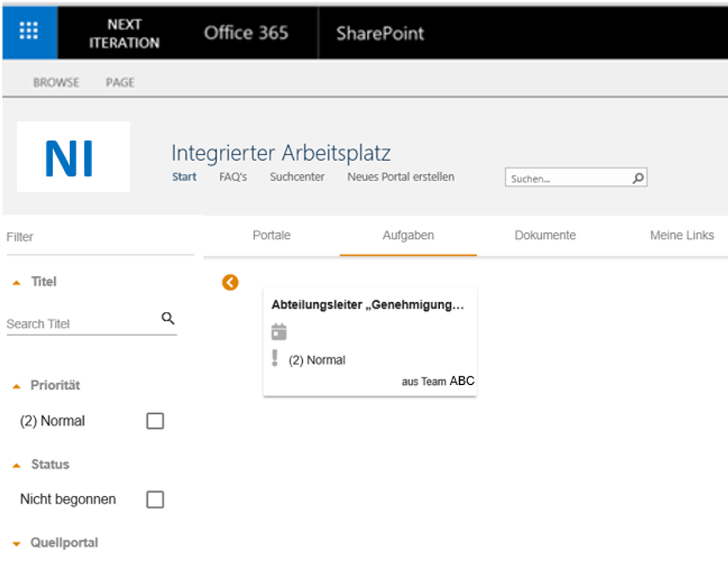The width and height of the screenshot is (728, 579).
Task: Click the Integrierter Arbeitsplatz site title
Action: click(281, 153)
